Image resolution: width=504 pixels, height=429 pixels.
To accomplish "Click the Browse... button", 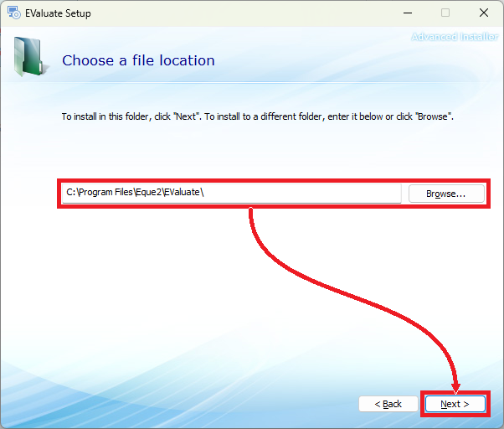I will [447, 194].
